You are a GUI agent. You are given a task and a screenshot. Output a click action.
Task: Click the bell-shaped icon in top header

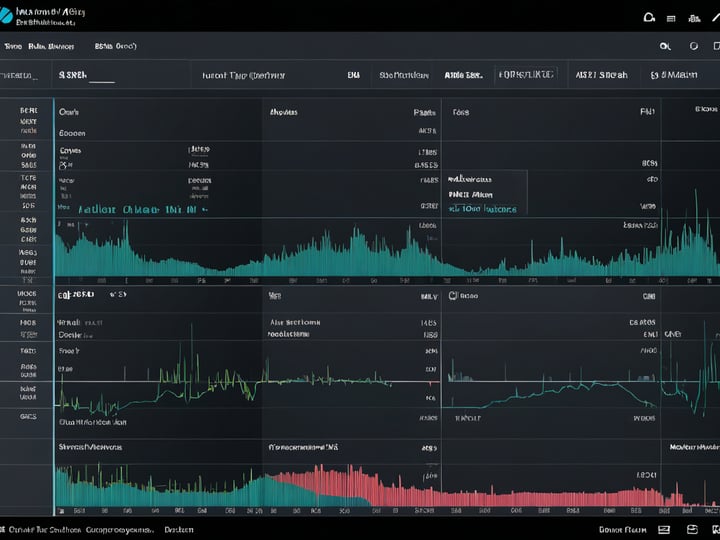649,18
